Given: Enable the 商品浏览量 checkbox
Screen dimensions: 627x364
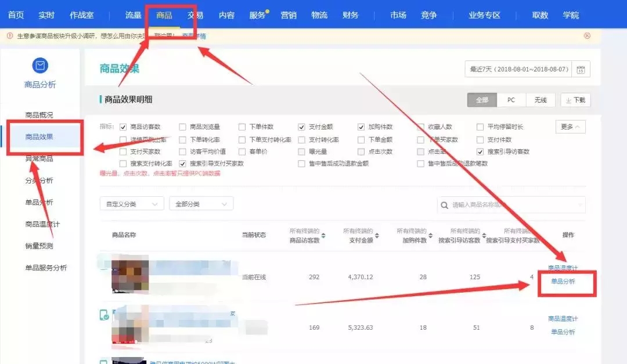Looking at the screenshot, I should click(x=182, y=126).
